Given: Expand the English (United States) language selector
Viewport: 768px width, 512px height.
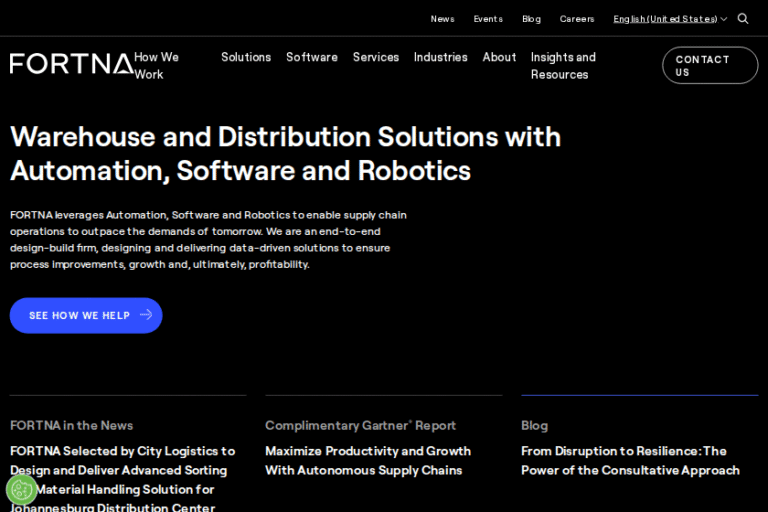Looking at the screenshot, I should tap(669, 19).
